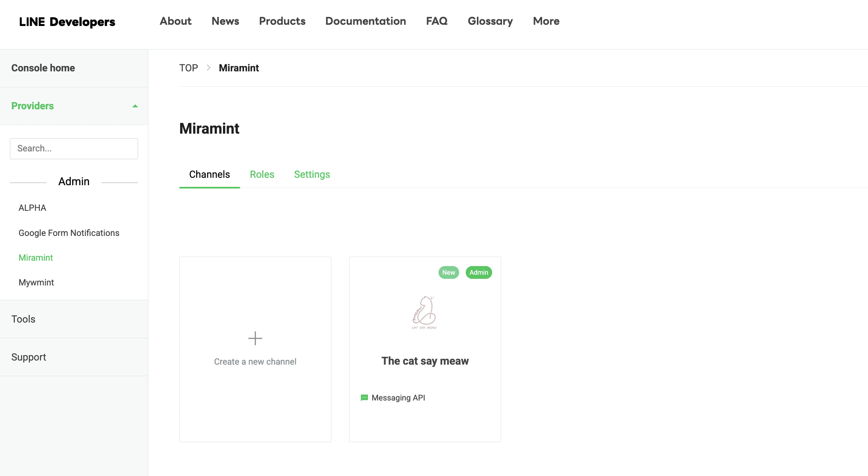Switch to the Roles tab
Image resolution: width=868 pixels, height=476 pixels.
coord(262,174)
